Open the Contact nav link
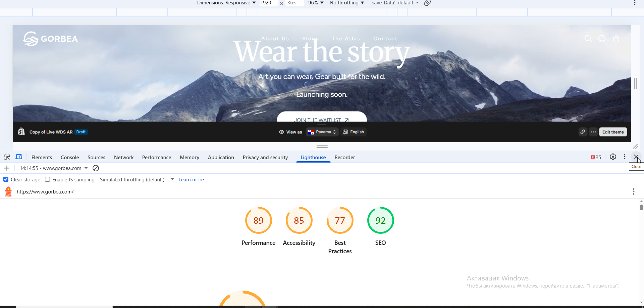Viewport: 644px width, 308px height. click(x=385, y=39)
